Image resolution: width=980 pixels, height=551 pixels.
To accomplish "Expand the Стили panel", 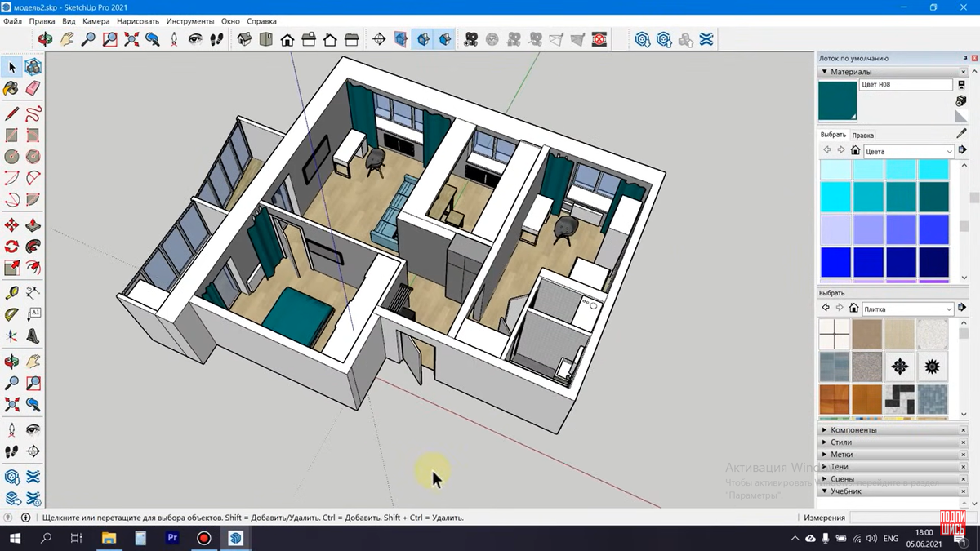I will click(825, 442).
